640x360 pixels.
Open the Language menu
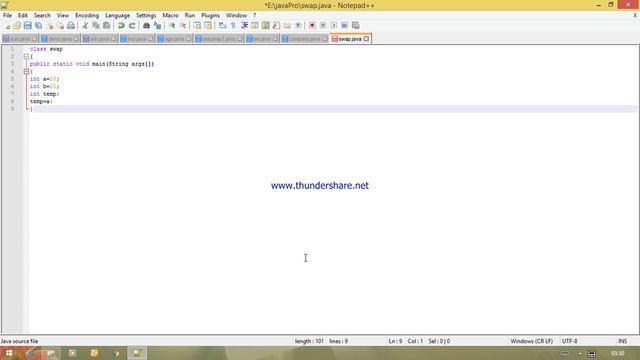[x=117, y=16]
